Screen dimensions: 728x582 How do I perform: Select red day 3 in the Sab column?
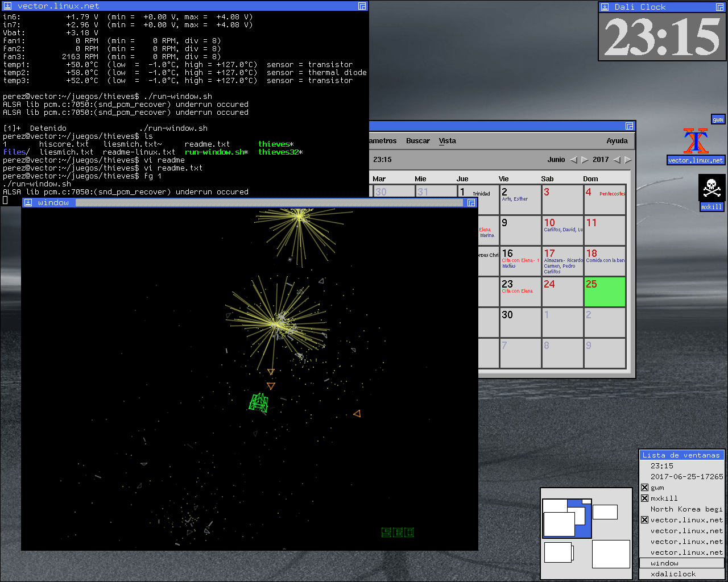(x=562, y=199)
